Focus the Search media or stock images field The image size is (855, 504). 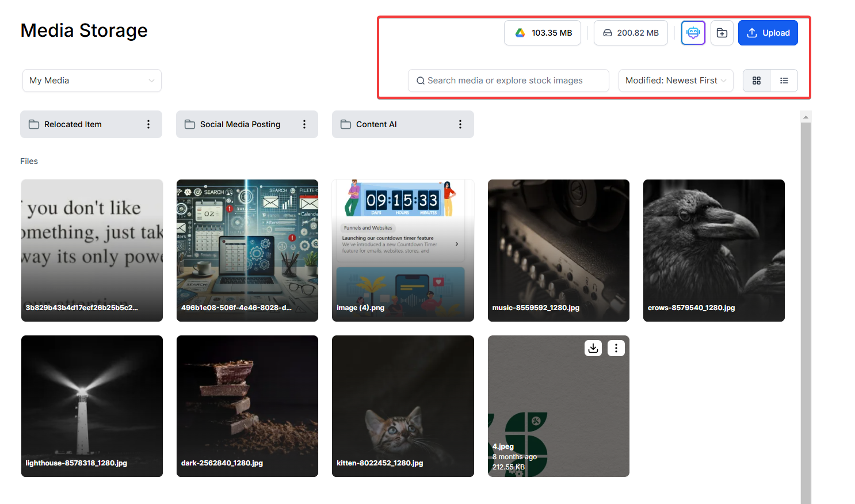tap(509, 81)
